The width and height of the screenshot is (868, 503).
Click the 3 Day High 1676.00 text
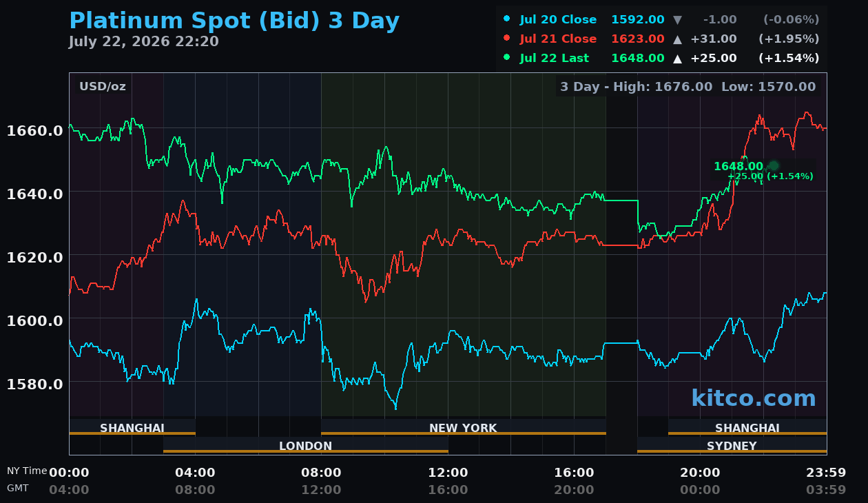coord(637,87)
